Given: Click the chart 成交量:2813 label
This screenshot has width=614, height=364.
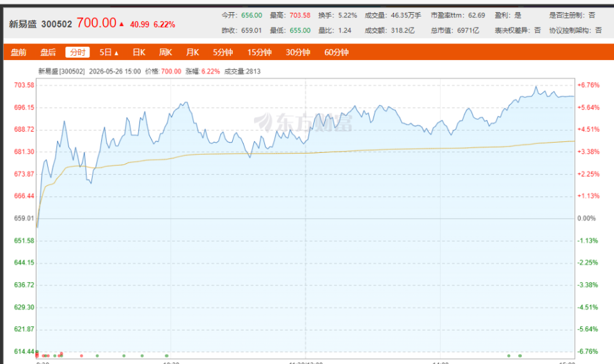Looking at the screenshot, I should click(242, 71).
